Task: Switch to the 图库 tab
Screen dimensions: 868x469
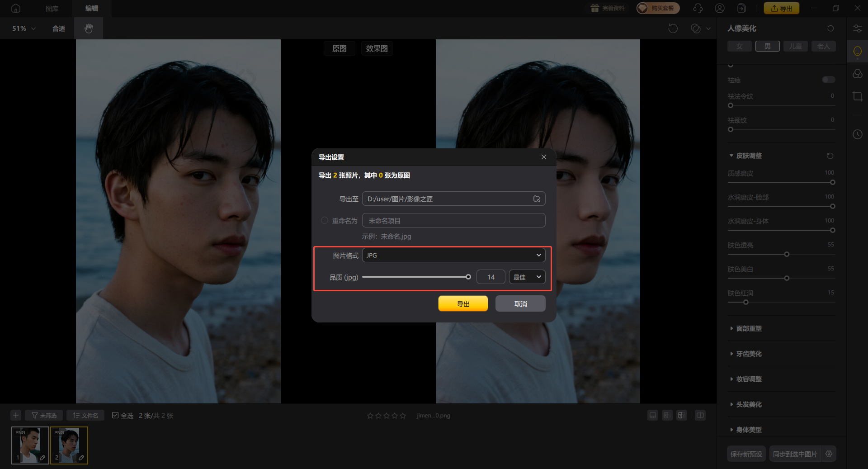Action: point(52,8)
